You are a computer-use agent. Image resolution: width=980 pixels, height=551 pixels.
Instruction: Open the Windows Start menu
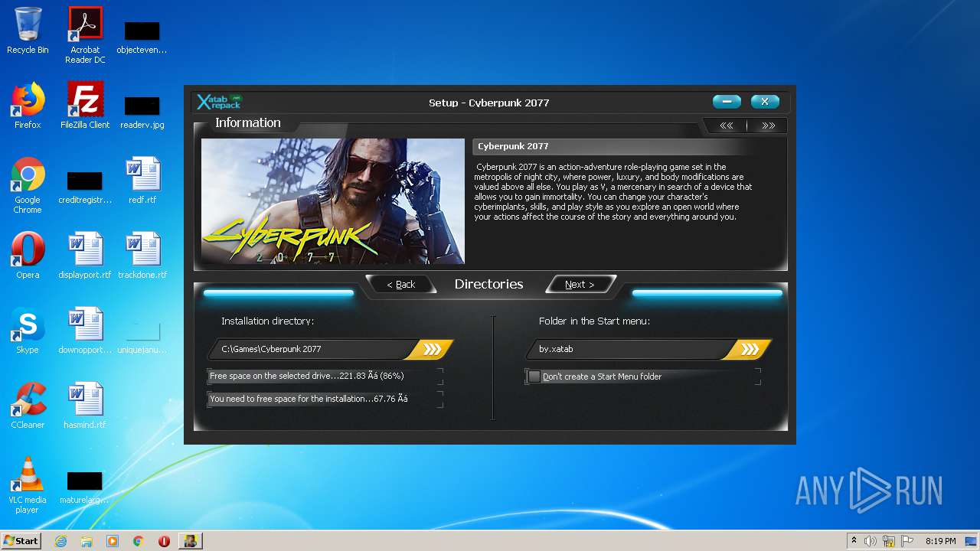[x=21, y=541]
